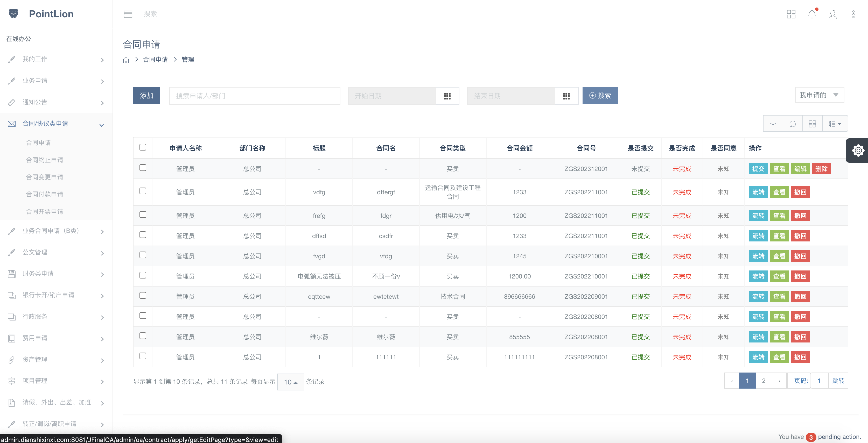Click the pen icon beside 我的工作

click(11, 59)
